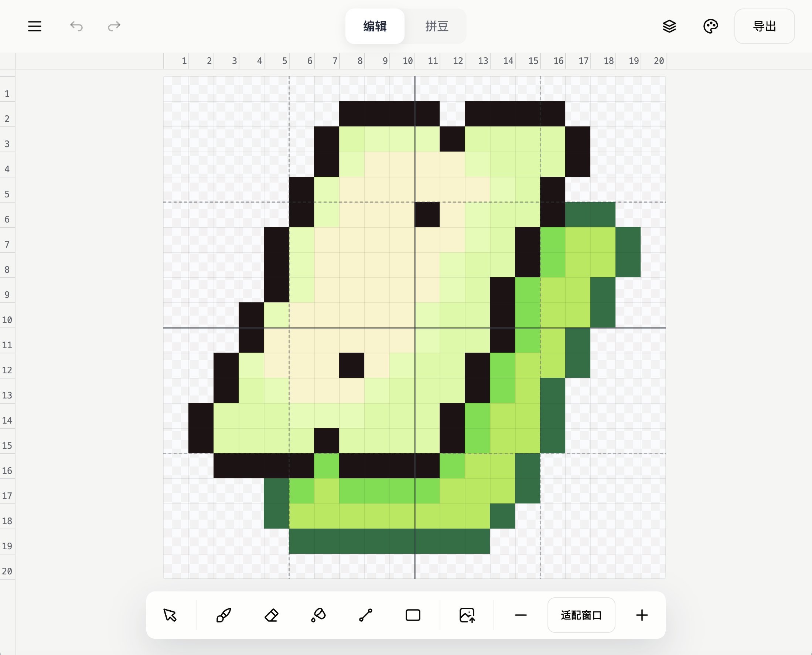The height and width of the screenshot is (655, 812).
Task: Click the 导出 export button
Action: [x=764, y=26]
